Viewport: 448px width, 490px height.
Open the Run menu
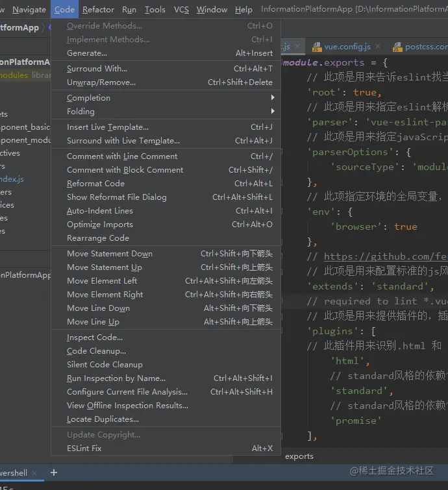point(129,10)
